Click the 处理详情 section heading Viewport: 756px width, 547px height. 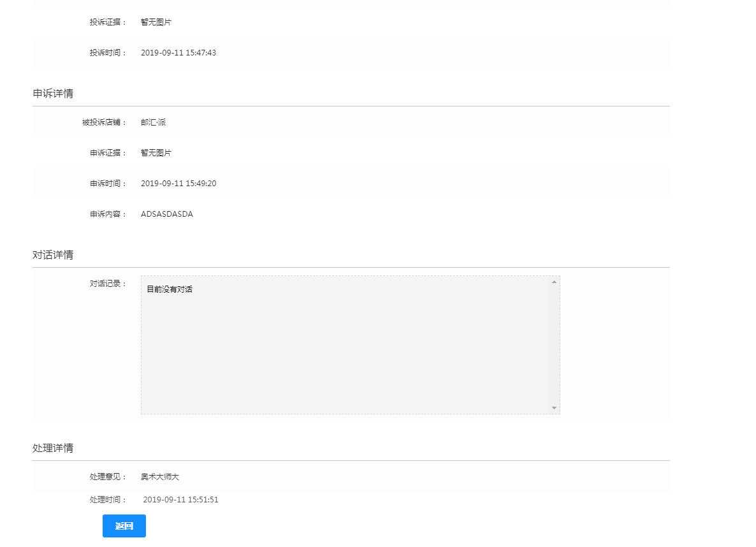pos(53,448)
